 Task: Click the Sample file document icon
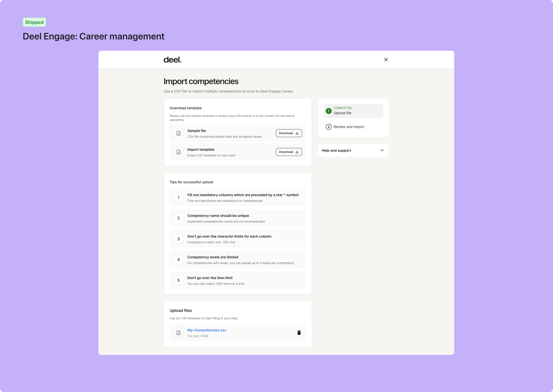point(178,133)
